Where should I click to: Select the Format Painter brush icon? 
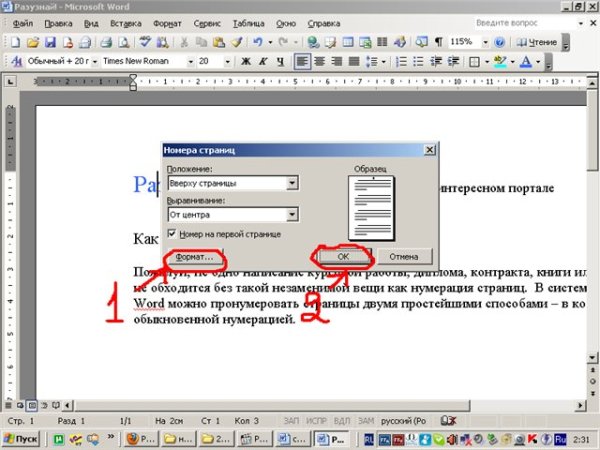[236, 42]
